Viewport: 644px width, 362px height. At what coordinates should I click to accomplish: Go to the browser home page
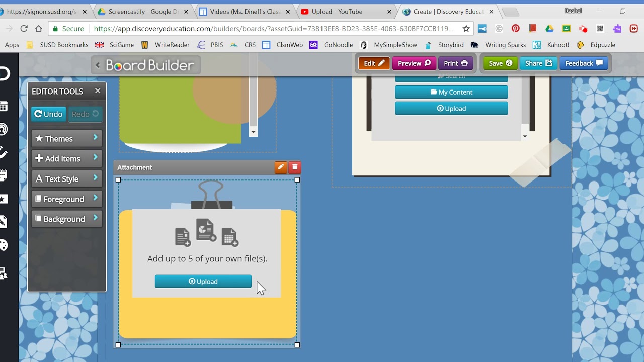pos(39,29)
